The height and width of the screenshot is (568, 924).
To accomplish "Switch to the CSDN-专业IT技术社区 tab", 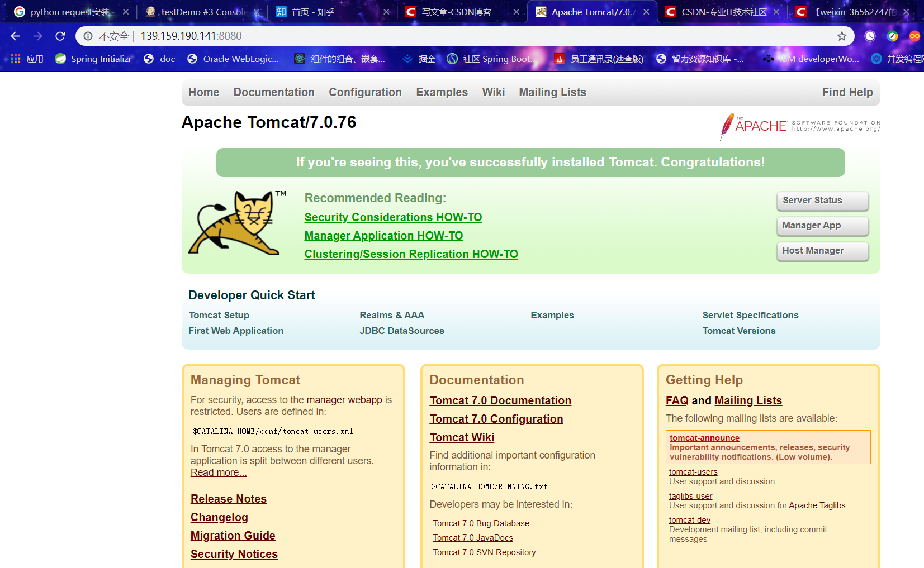I will coord(722,12).
